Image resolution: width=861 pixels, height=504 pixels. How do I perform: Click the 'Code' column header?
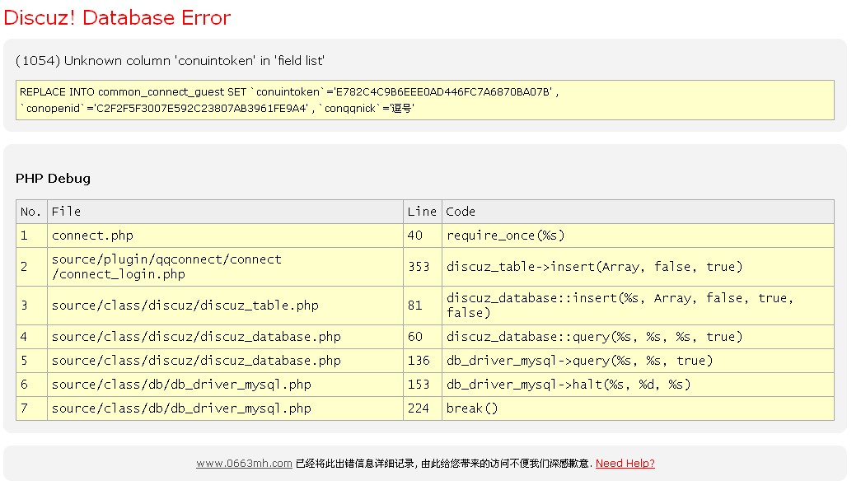click(x=638, y=212)
